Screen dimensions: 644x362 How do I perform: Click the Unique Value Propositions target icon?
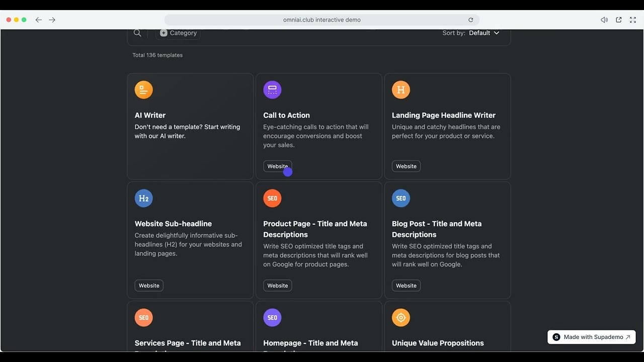point(401,318)
